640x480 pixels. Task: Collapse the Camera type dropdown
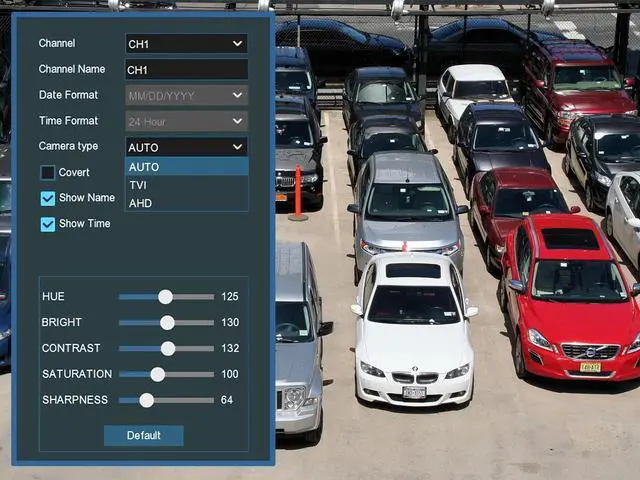(x=186, y=147)
